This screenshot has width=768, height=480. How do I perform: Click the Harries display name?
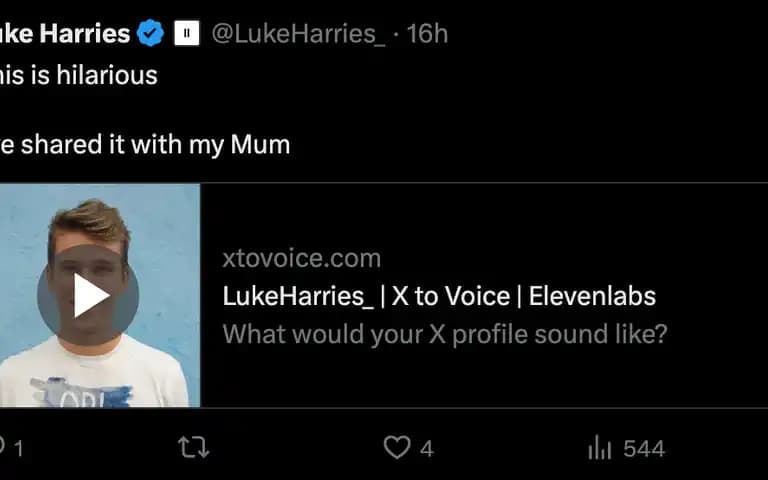point(85,33)
